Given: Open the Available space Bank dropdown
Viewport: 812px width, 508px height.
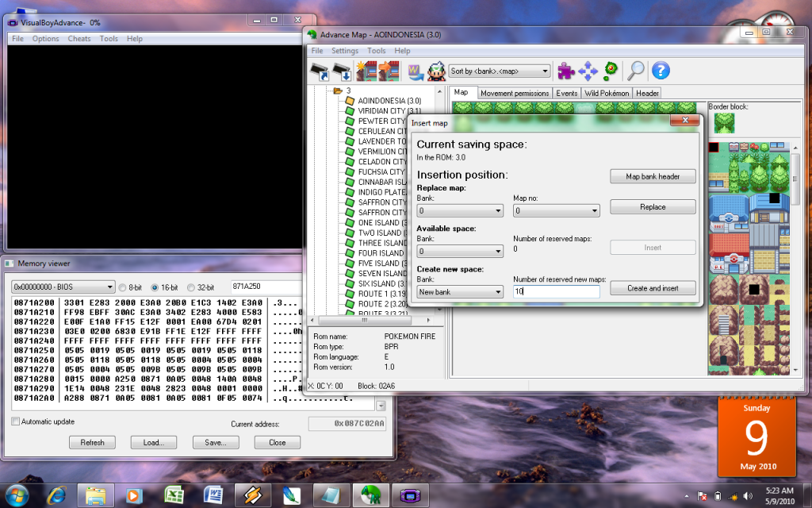Looking at the screenshot, I should (460, 252).
